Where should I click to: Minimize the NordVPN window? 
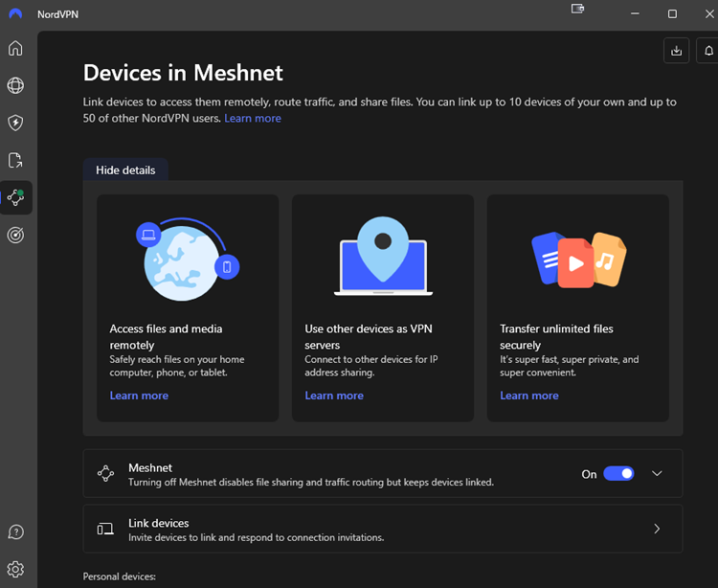click(x=635, y=13)
